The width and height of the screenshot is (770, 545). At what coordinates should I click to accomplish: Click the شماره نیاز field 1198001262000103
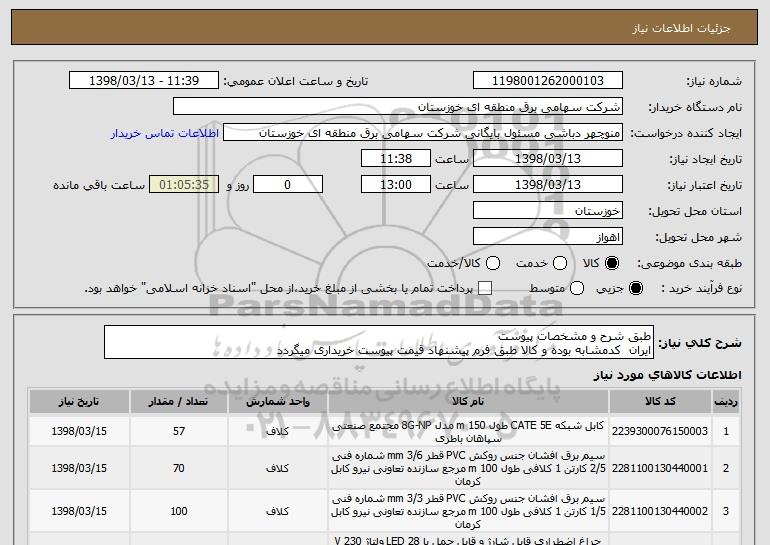[548, 81]
